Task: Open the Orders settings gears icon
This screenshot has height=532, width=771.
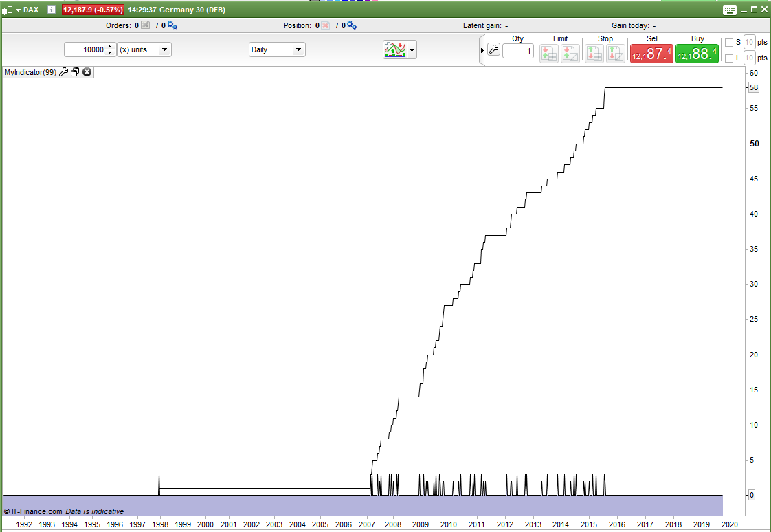Action: coord(172,25)
